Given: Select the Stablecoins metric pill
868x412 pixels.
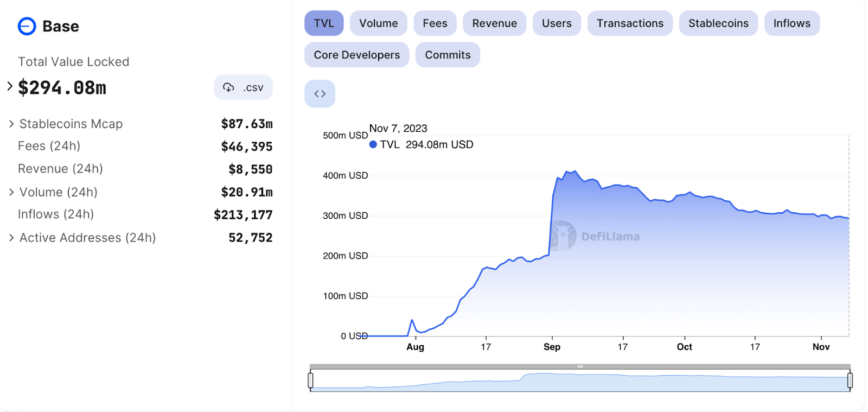Looking at the screenshot, I should click(x=718, y=23).
